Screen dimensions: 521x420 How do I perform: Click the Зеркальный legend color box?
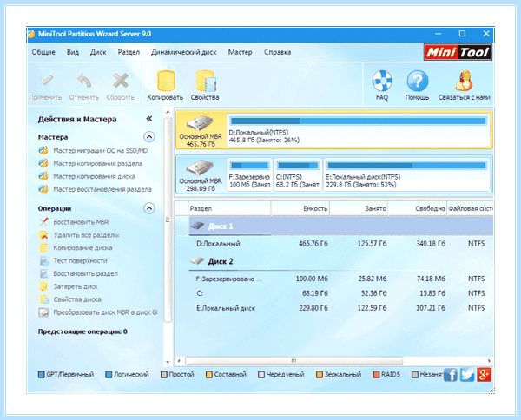[320, 375]
